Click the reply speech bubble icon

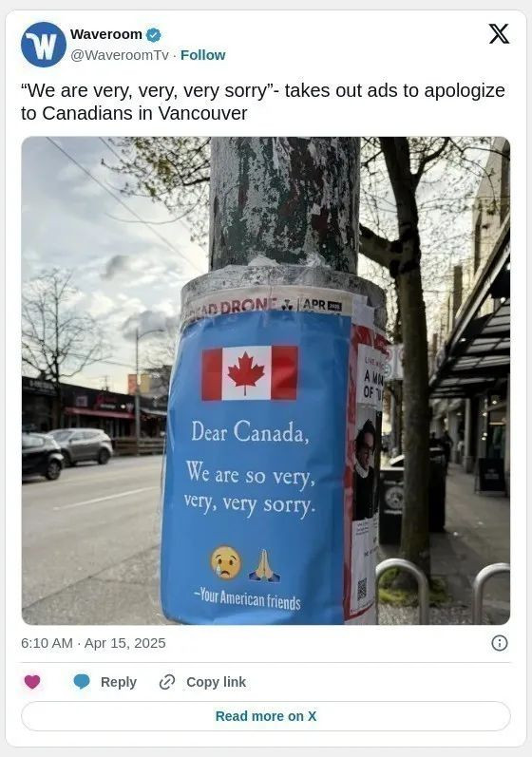[82, 682]
